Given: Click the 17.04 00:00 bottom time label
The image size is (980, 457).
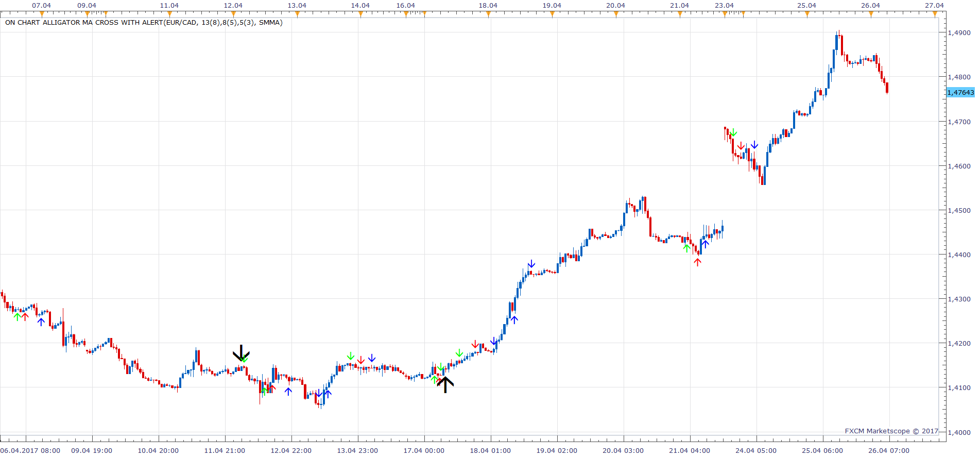Looking at the screenshot, I should tap(424, 450).
